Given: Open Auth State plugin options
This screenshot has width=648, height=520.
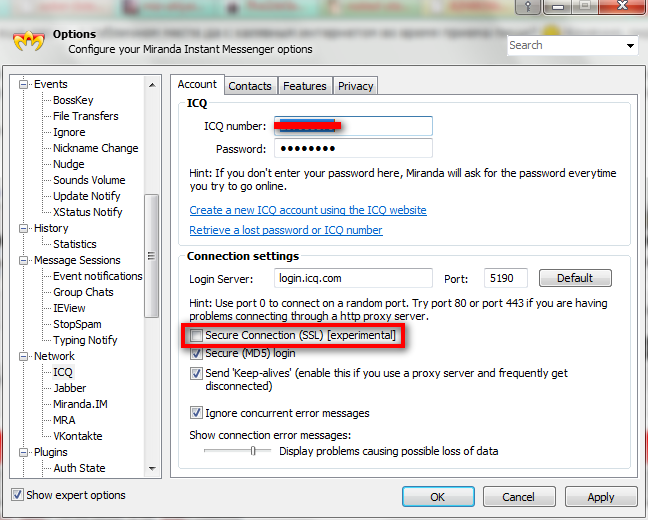Looking at the screenshot, I should tap(79, 468).
